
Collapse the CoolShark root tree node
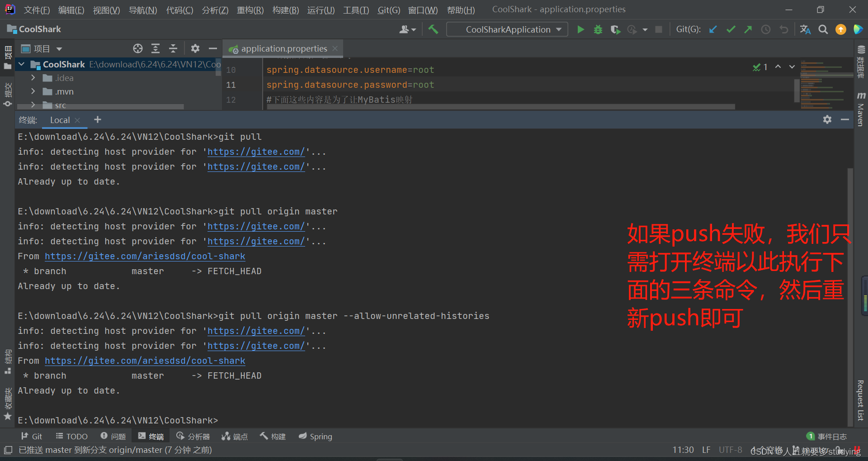[21, 64]
